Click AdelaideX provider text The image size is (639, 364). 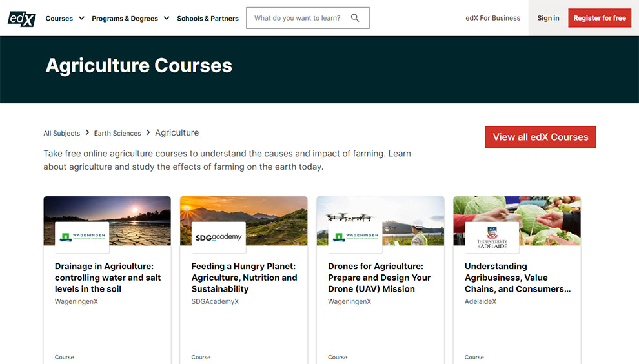[x=480, y=301]
